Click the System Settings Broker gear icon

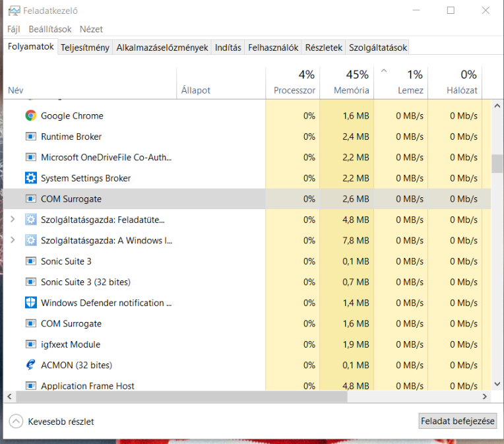coord(31,177)
